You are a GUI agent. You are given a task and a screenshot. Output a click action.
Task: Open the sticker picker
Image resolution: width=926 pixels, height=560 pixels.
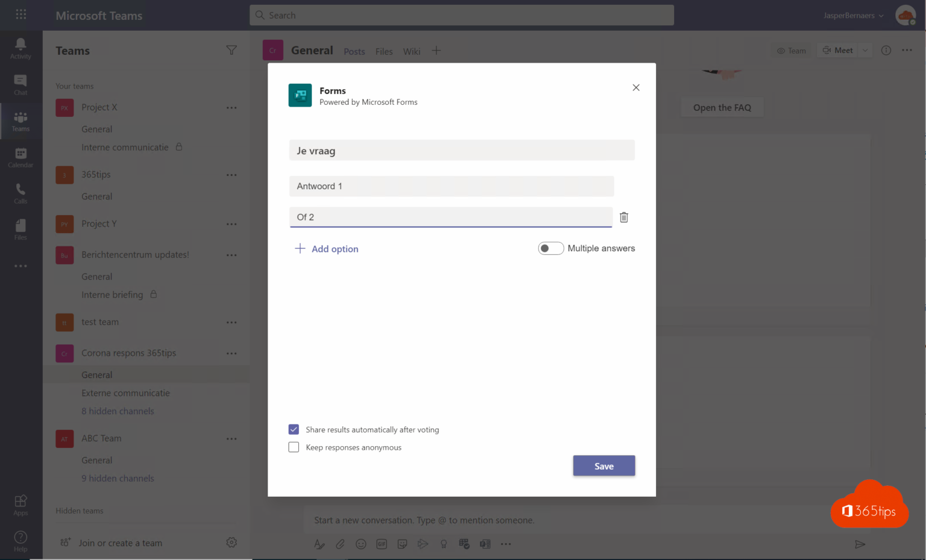(402, 544)
